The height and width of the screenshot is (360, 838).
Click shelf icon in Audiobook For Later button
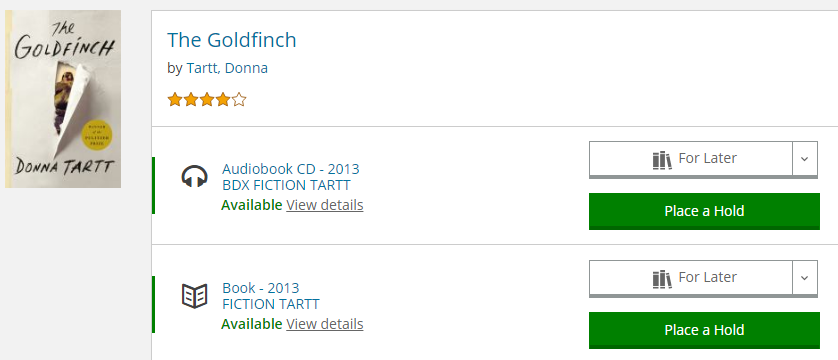point(662,160)
